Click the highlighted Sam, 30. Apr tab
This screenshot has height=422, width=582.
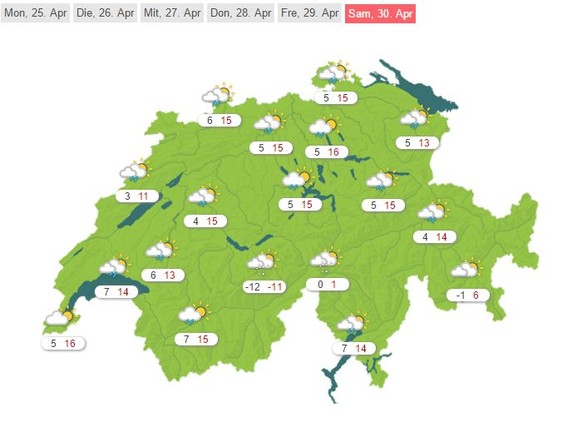pos(380,14)
